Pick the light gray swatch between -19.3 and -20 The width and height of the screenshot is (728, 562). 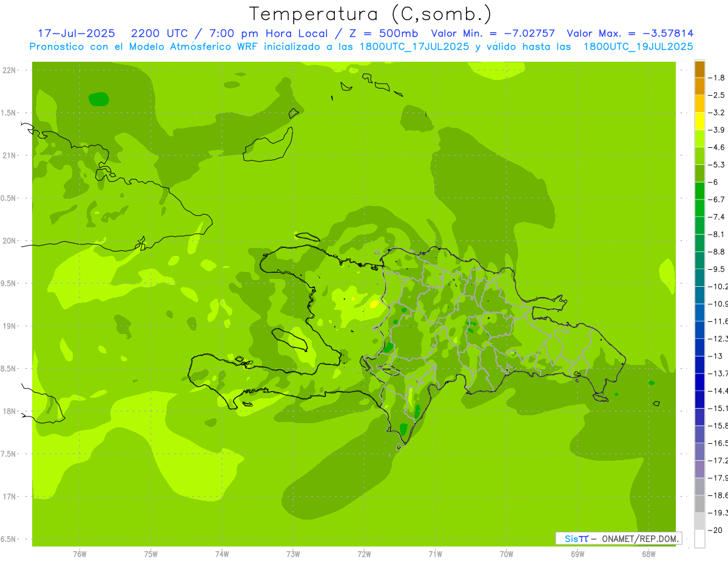point(699,521)
